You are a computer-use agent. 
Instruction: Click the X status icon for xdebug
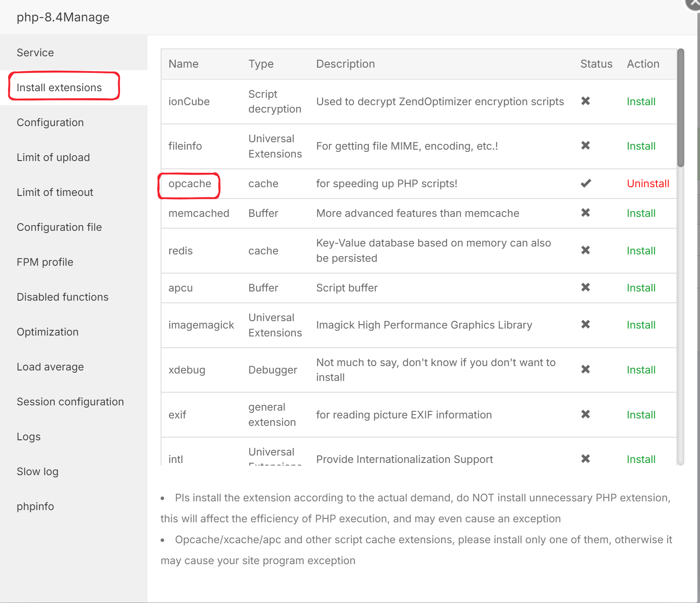pos(585,370)
